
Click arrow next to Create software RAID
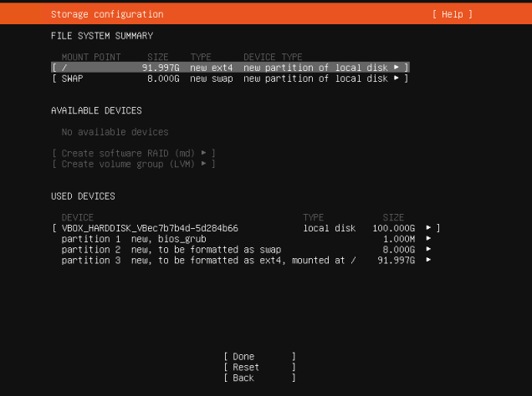click(x=203, y=153)
